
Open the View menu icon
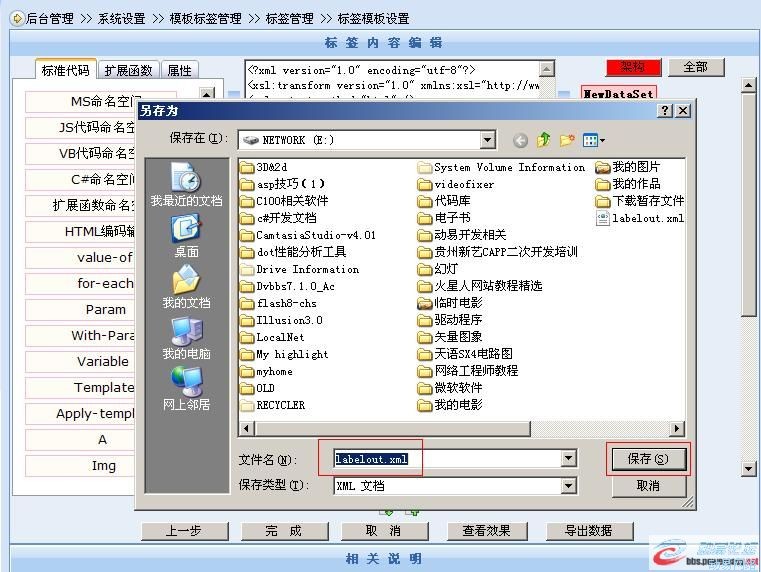[594, 141]
